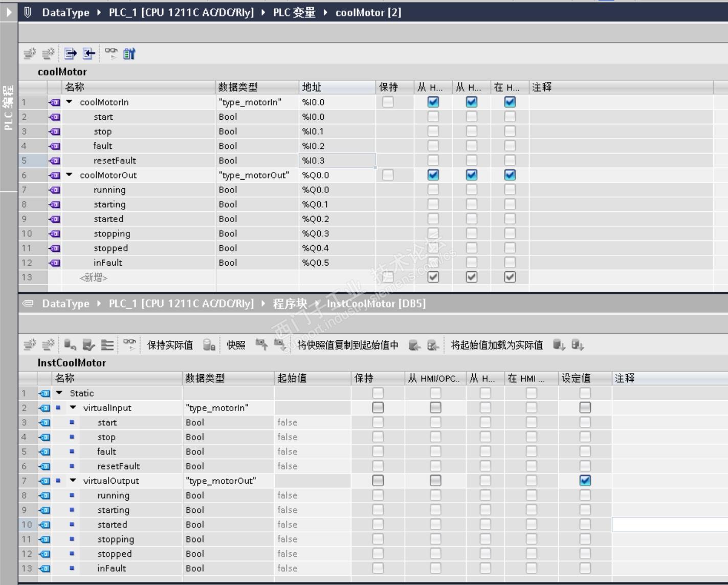
Task: Toggle 保持 checkbox for coolMotorIn
Action: pyautogui.click(x=388, y=102)
